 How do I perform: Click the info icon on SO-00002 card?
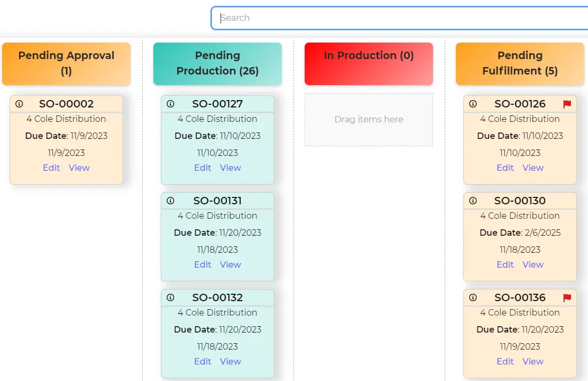point(20,104)
